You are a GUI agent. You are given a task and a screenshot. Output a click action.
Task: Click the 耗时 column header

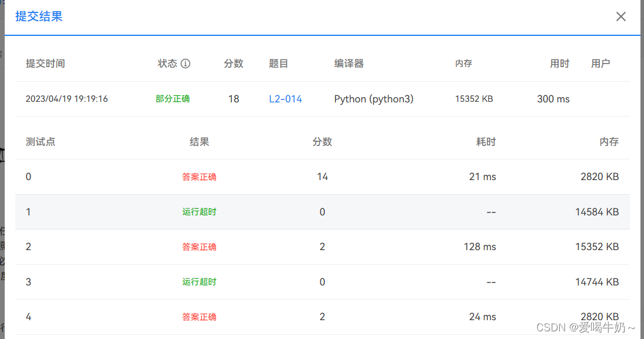[x=486, y=141]
